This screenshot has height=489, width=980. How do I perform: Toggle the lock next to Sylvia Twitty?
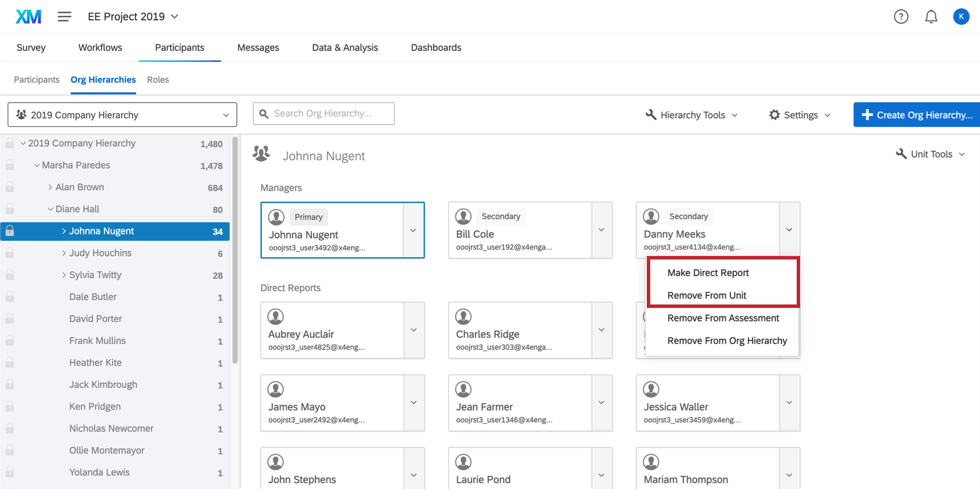point(10,275)
